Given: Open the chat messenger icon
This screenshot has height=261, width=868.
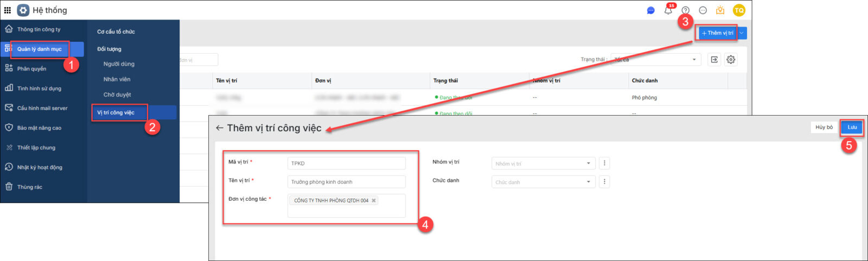Looking at the screenshot, I should point(651,10).
